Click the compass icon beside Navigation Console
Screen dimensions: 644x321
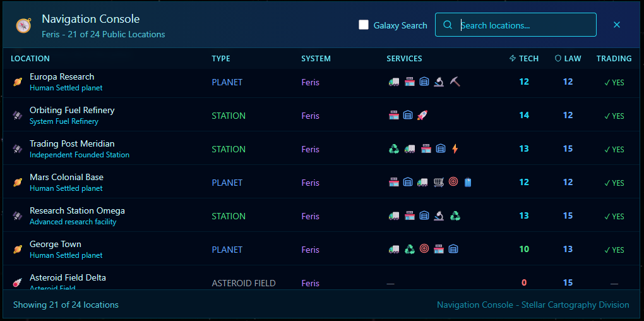coord(24,25)
